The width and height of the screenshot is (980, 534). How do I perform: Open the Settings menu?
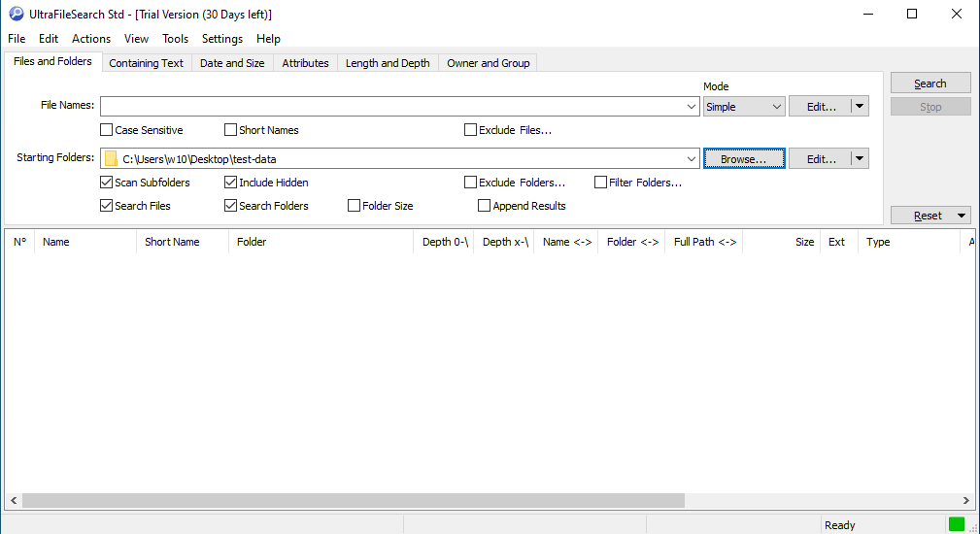(x=221, y=39)
